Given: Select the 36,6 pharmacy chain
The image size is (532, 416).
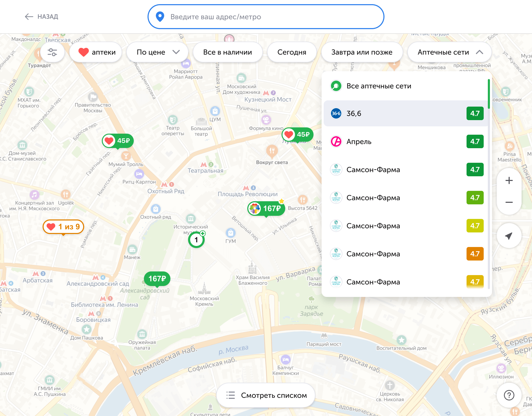Looking at the screenshot, I should coord(405,113).
